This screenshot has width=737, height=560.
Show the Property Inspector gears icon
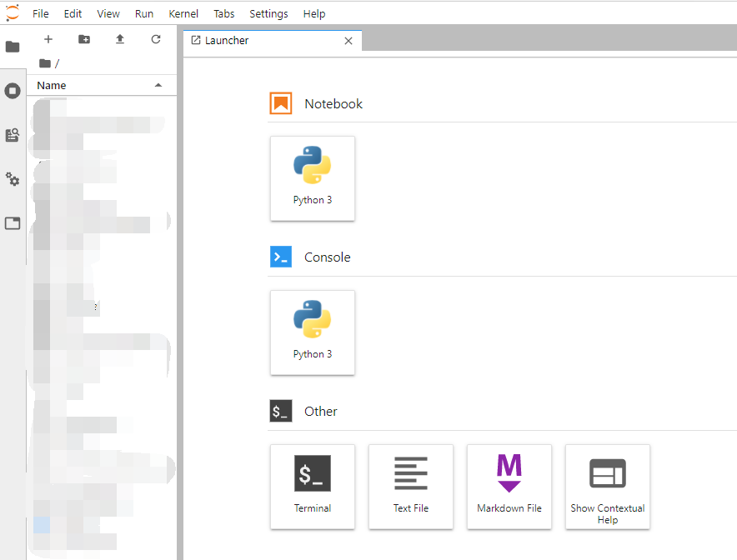point(13,179)
